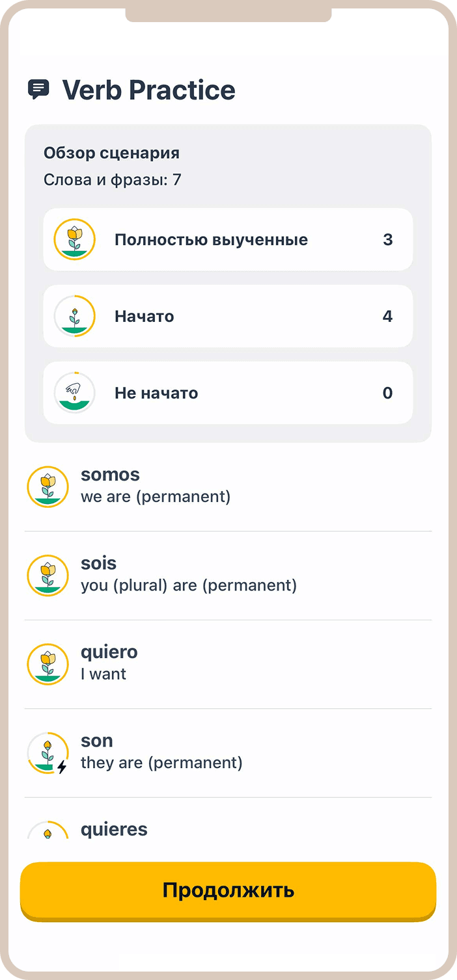Screen dimensions: 457x980
Task: Click the Обзор сценария heading
Action: pos(111,153)
